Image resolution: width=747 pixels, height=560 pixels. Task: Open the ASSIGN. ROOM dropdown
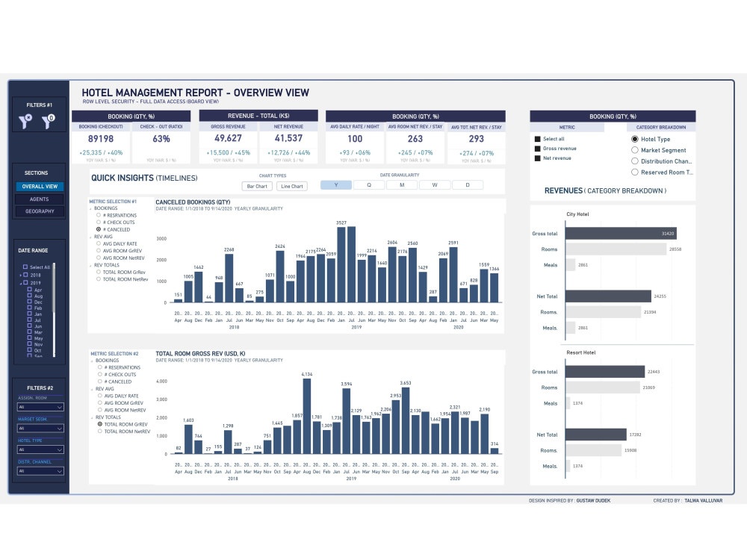coord(40,407)
